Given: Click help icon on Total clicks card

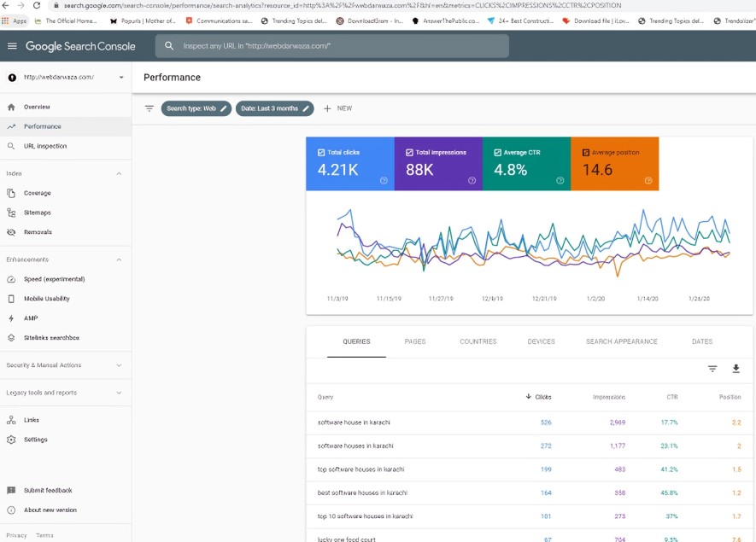Looking at the screenshot, I should pyautogui.click(x=384, y=181).
